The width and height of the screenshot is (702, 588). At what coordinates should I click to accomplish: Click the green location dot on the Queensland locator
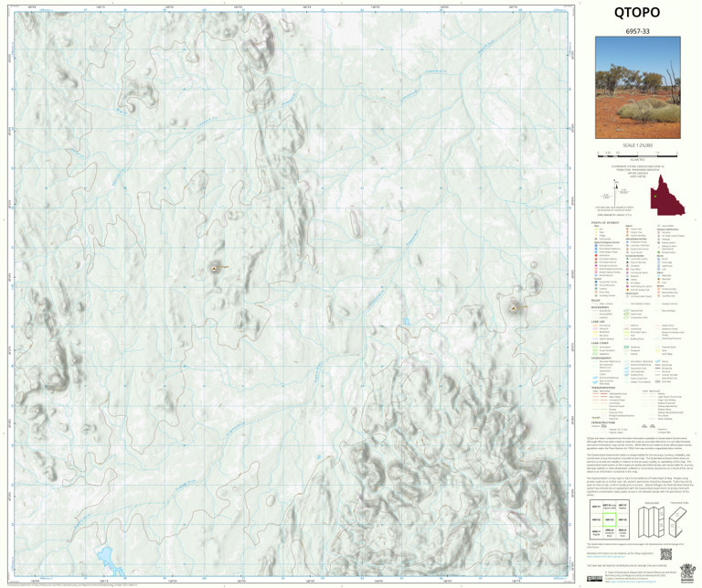655,196
